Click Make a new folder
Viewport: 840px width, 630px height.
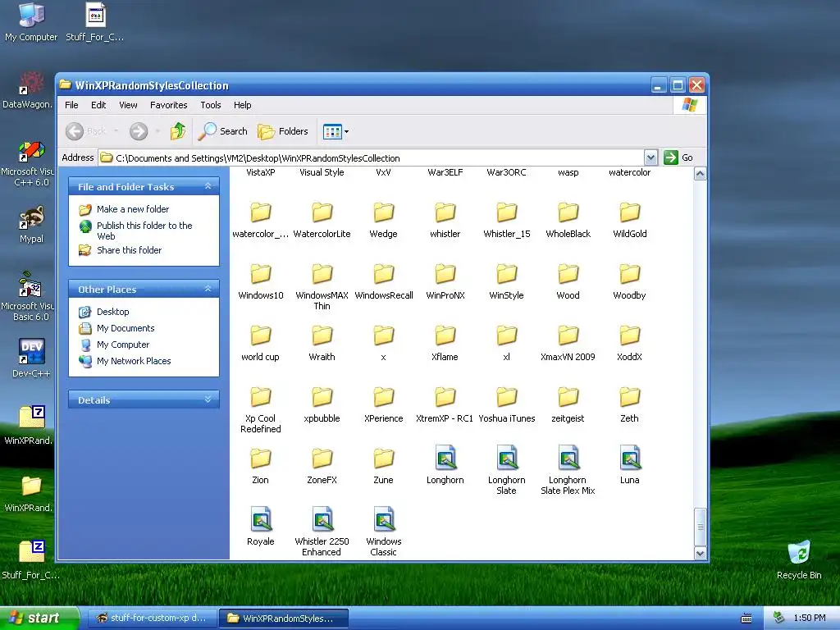[133, 209]
